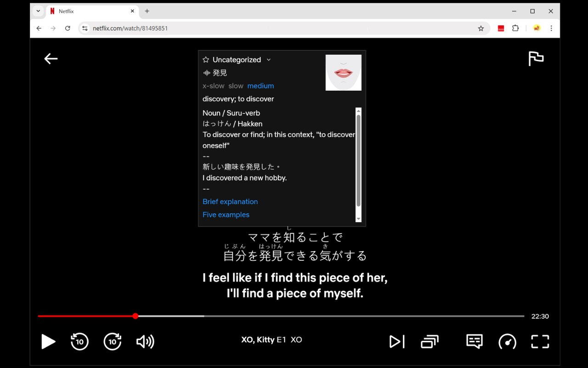588x368 pixels.
Task: Select medium pronunciation speed
Action: point(260,86)
